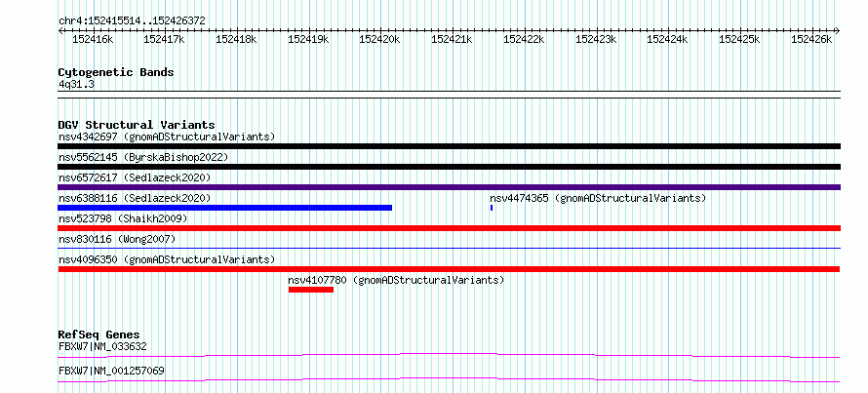Click the thin blue nsv830116 line
Screen dimensions: 868x393
pos(449,248)
